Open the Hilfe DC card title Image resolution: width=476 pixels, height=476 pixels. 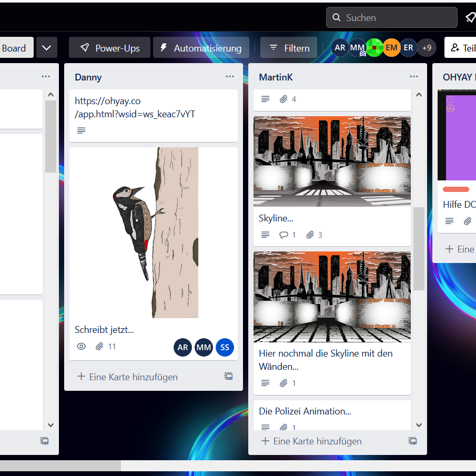(x=459, y=205)
